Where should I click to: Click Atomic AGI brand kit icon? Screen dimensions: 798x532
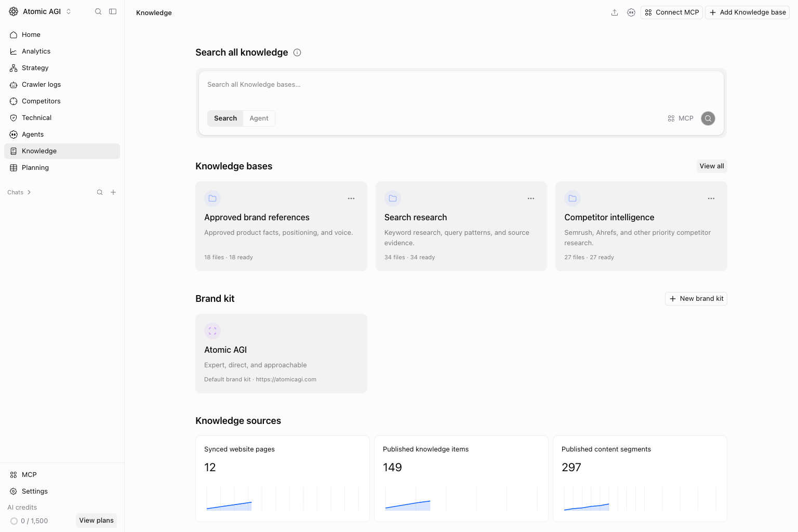click(212, 331)
